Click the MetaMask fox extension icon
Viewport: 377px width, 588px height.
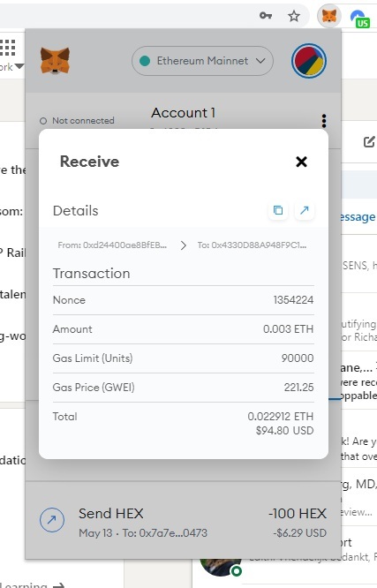coord(329,16)
